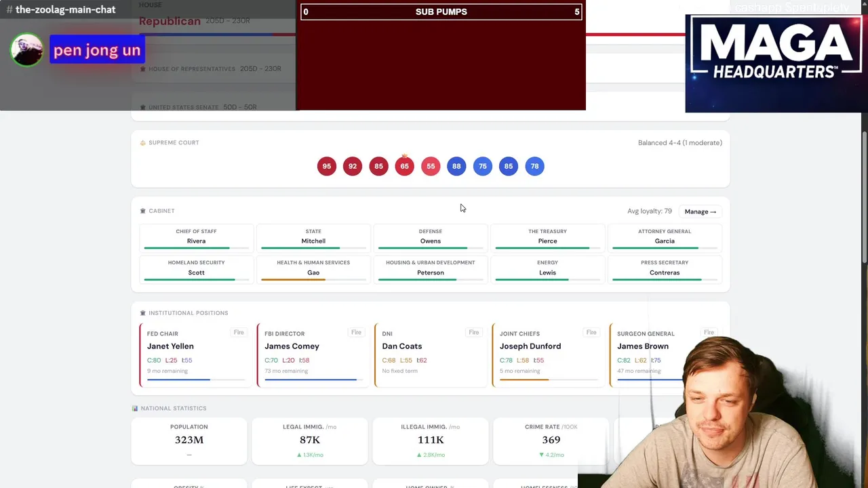Click the Avg loyalty: 79 text
Screen dimensions: 868x488
point(650,211)
